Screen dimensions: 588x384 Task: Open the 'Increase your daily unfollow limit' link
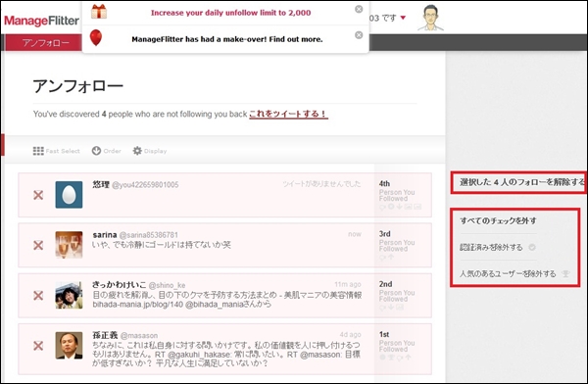coord(230,13)
